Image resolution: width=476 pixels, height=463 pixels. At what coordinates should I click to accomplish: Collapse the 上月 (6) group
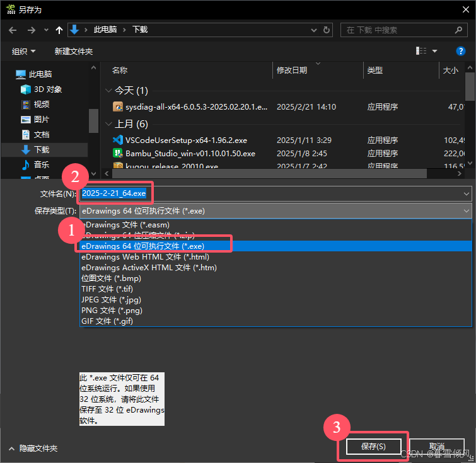pos(108,124)
